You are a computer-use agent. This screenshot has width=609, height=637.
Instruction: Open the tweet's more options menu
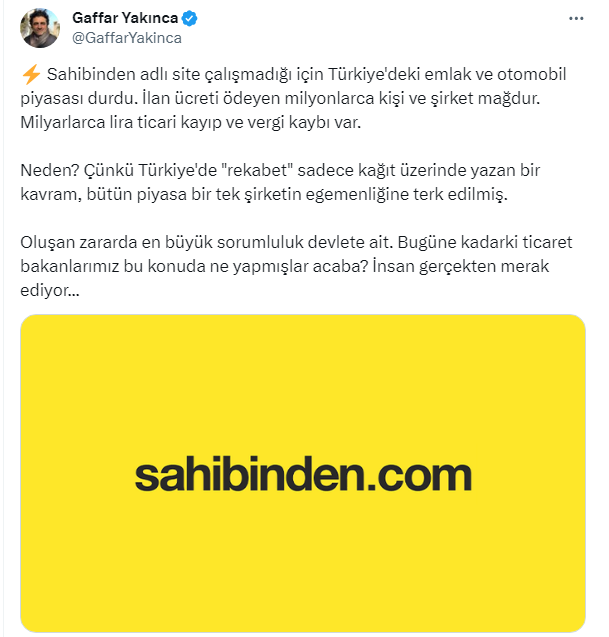(576, 19)
